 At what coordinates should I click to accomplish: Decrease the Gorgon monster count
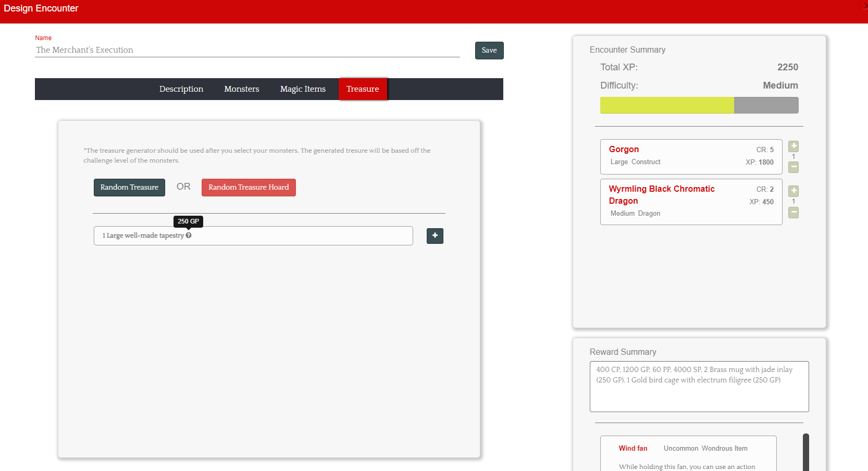793,167
